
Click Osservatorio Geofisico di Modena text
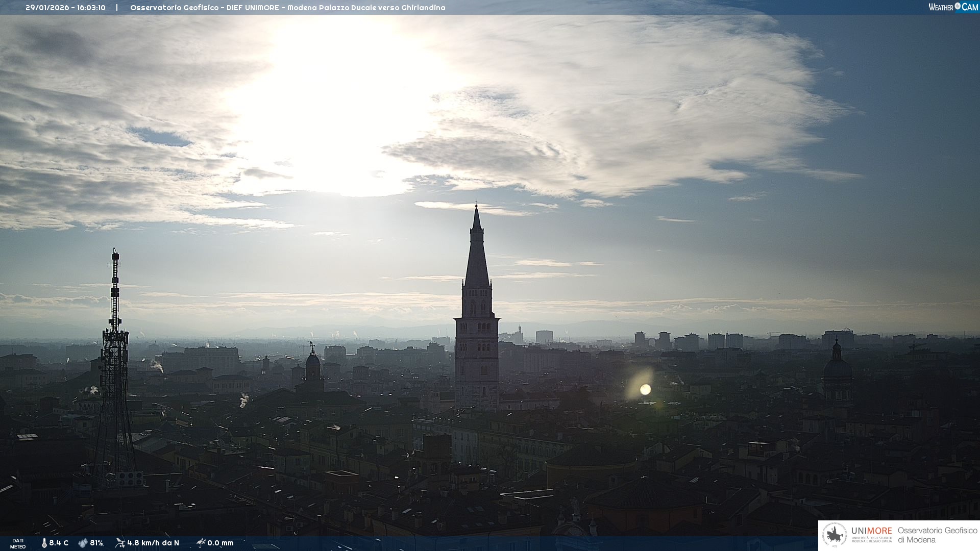(x=937, y=535)
